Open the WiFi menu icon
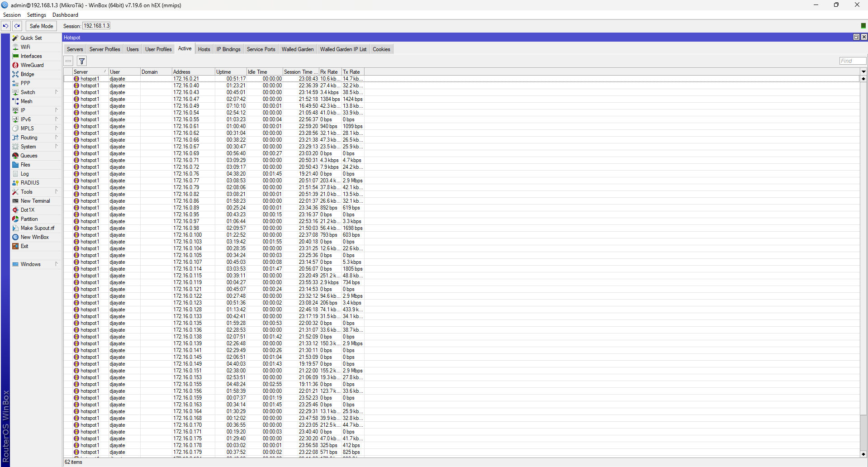Image resolution: width=868 pixels, height=467 pixels. (x=15, y=47)
